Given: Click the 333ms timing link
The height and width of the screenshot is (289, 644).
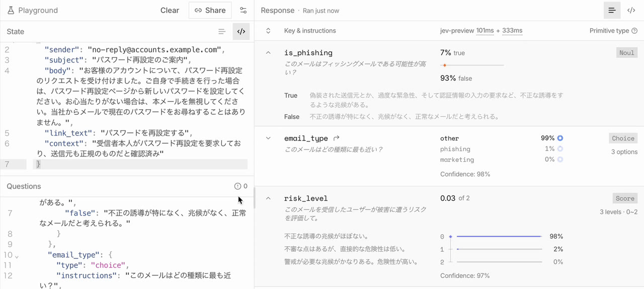Looking at the screenshot, I should pyautogui.click(x=512, y=31).
